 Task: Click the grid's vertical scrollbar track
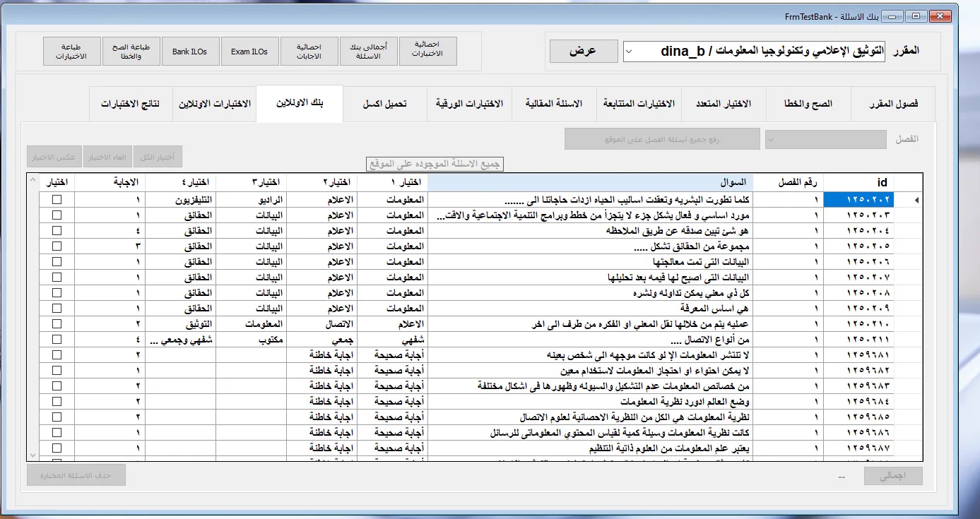(x=33, y=318)
